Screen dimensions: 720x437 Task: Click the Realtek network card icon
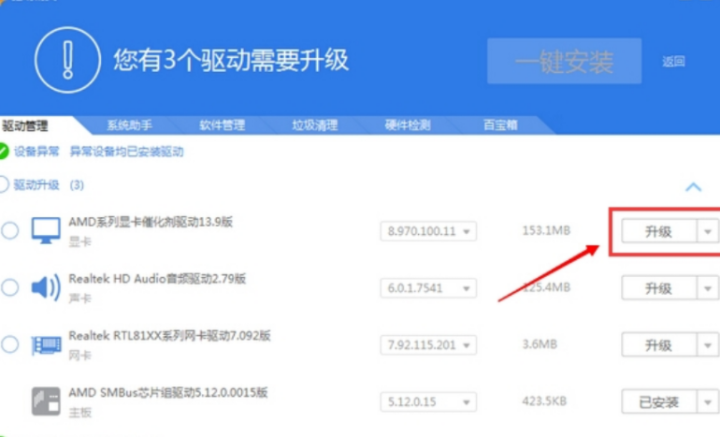(x=46, y=345)
